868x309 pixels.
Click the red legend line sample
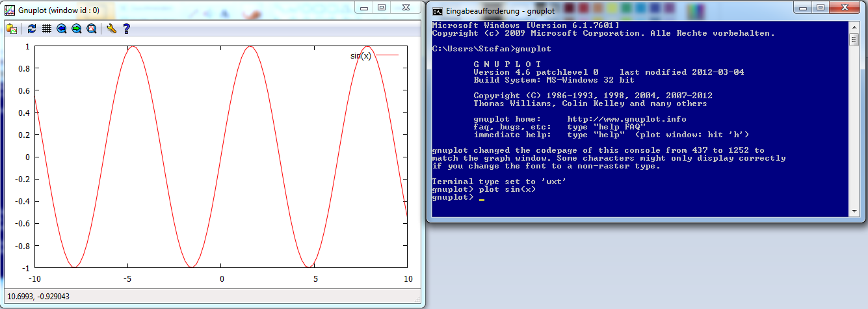point(387,56)
